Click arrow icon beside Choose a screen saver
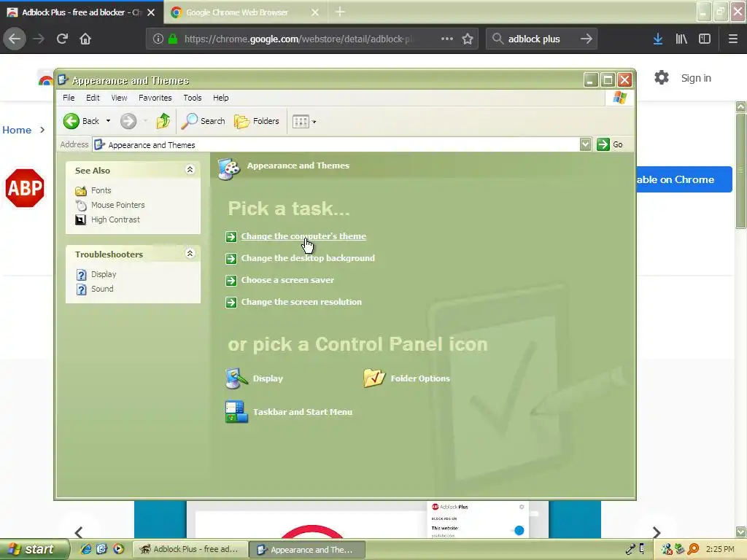The height and width of the screenshot is (560, 747). [231, 281]
